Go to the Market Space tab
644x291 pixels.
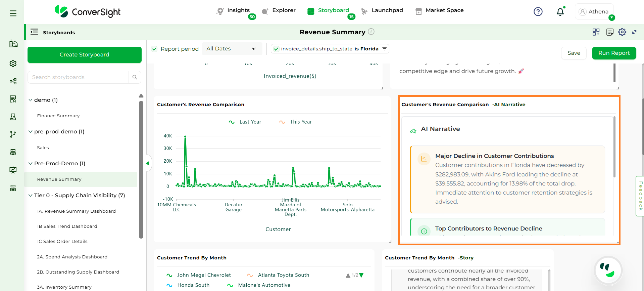pyautogui.click(x=439, y=11)
